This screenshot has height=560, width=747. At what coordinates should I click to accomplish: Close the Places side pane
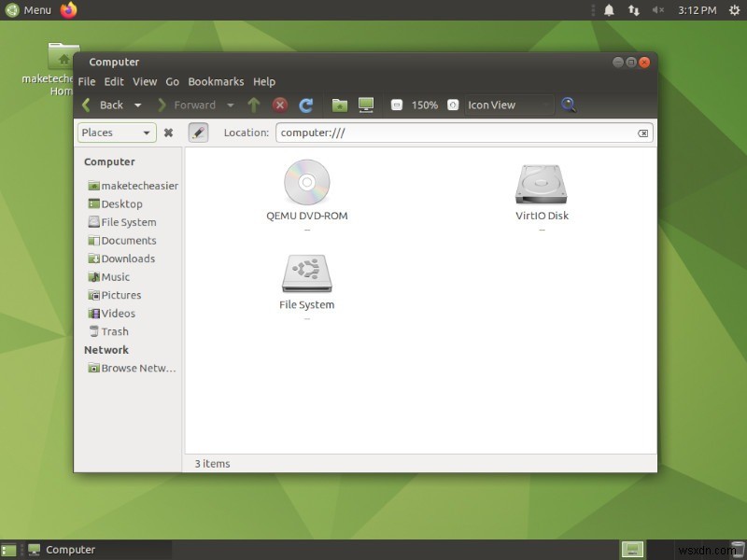coord(168,133)
